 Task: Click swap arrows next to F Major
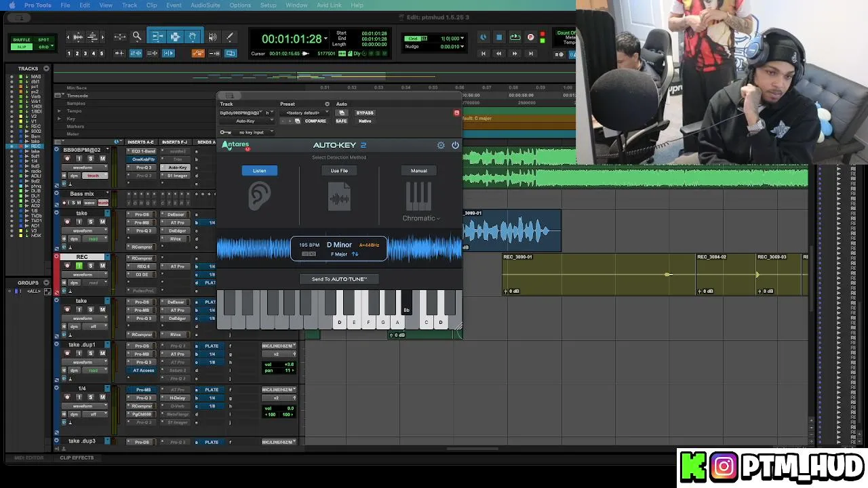[x=355, y=254]
